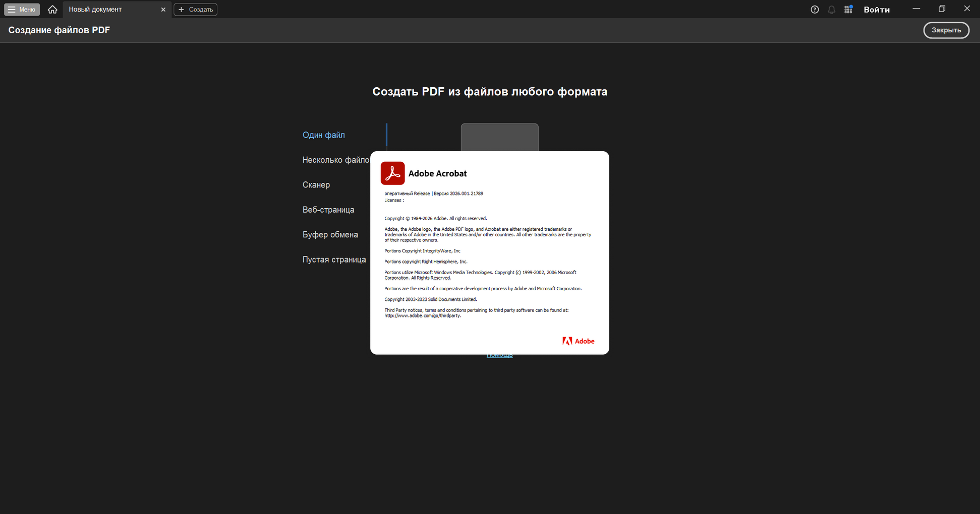Click the Adobe Acrobat logo icon in dialog
Screen dimensions: 980x514
(x=392, y=173)
